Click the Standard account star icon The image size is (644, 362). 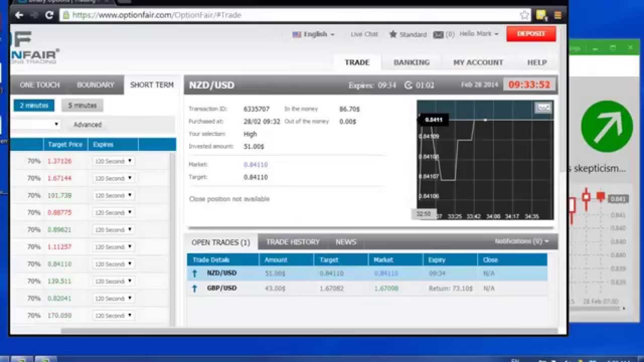pos(393,34)
